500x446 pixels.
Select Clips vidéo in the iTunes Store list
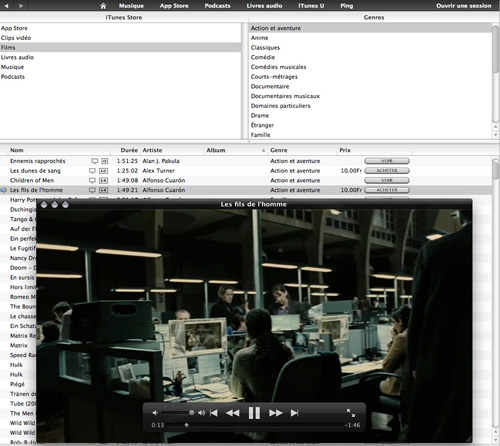point(120,38)
